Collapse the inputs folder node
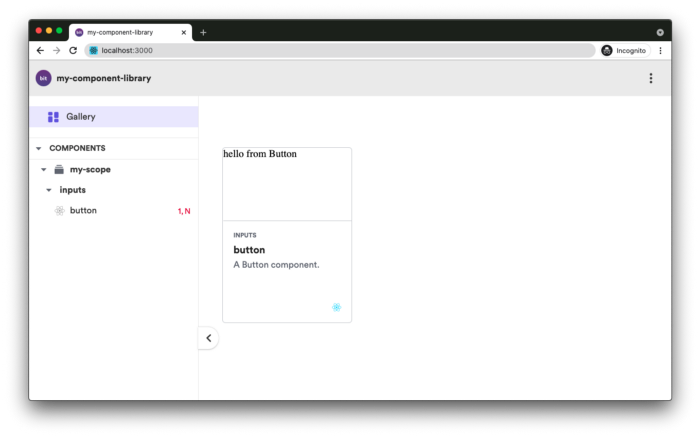The image size is (700, 438). [x=49, y=190]
